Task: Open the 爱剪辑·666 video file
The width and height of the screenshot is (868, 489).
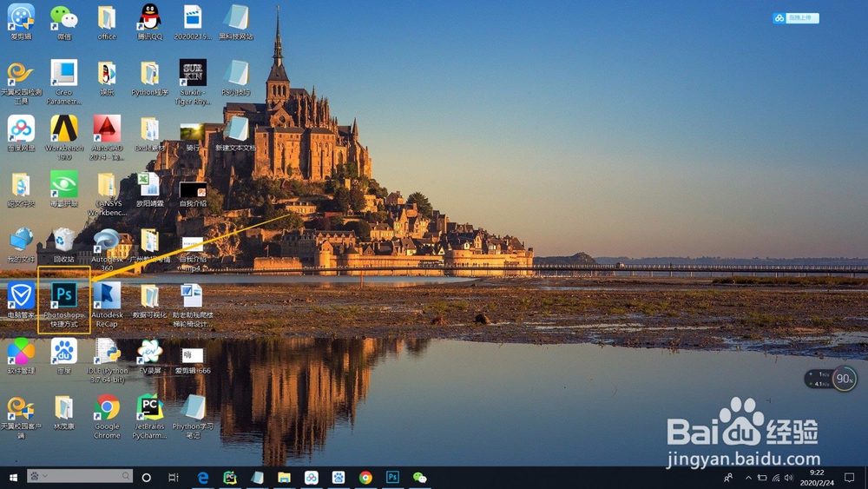Action: pyautogui.click(x=193, y=360)
